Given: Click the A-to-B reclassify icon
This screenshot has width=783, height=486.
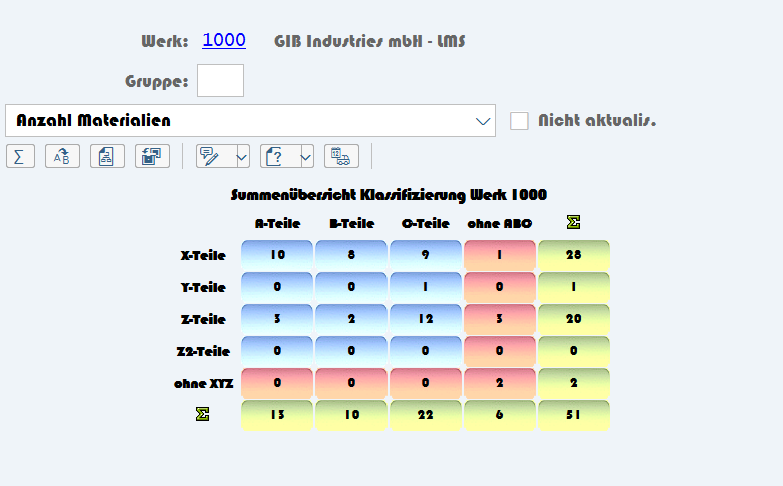Looking at the screenshot, I should click(x=62, y=156).
